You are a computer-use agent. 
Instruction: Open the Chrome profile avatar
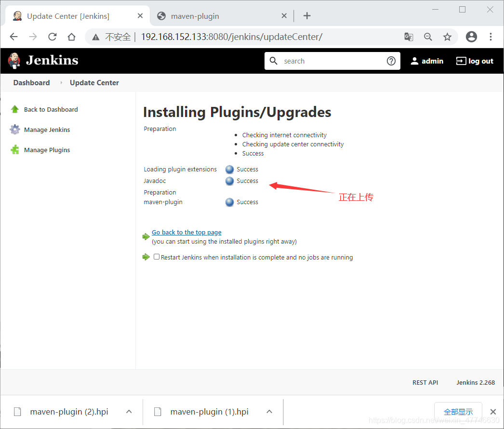471,37
